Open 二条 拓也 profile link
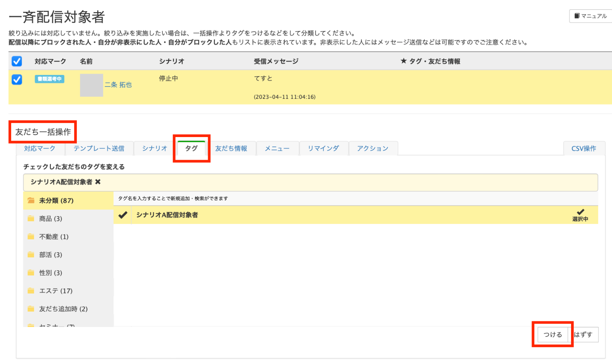 point(118,85)
